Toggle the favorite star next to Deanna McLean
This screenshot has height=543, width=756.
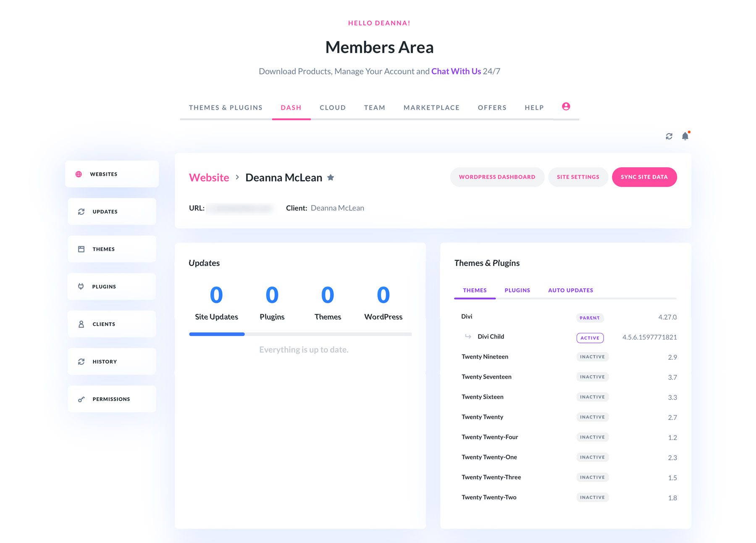click(x=331, y=177)
